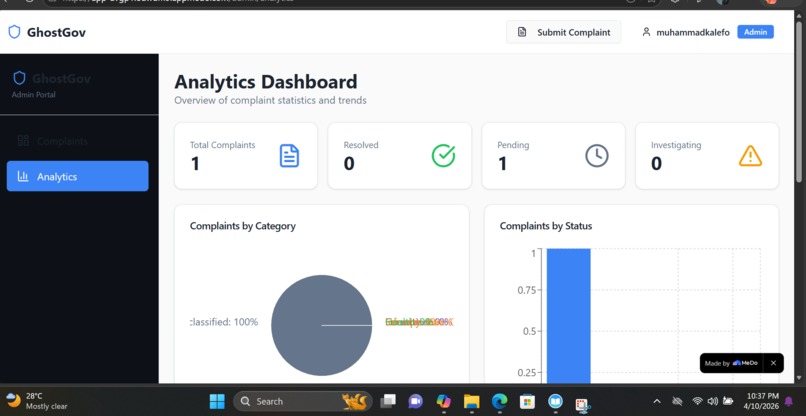Click the Complaints by Category heading
Image resolution: width=806 pixels, height=416 pixels.
click(x=243, y=226)
